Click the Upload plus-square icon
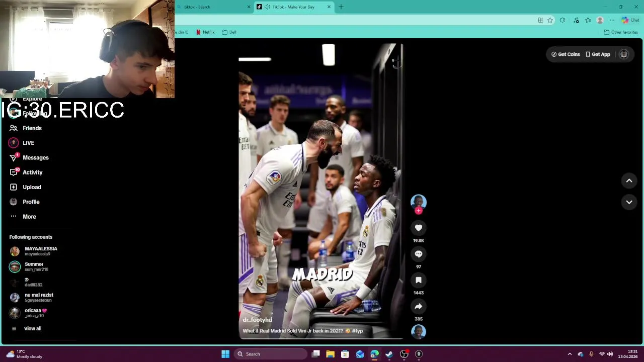 (14, 187)
